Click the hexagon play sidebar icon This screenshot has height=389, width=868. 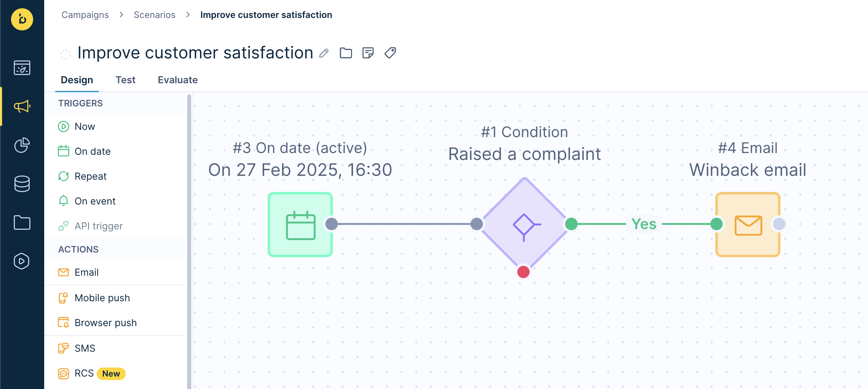[22, 261]
